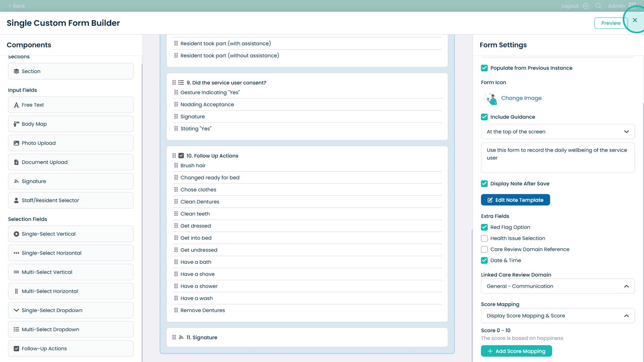
Task: Click the form icon thumbnail image
Action: point(491,98)
